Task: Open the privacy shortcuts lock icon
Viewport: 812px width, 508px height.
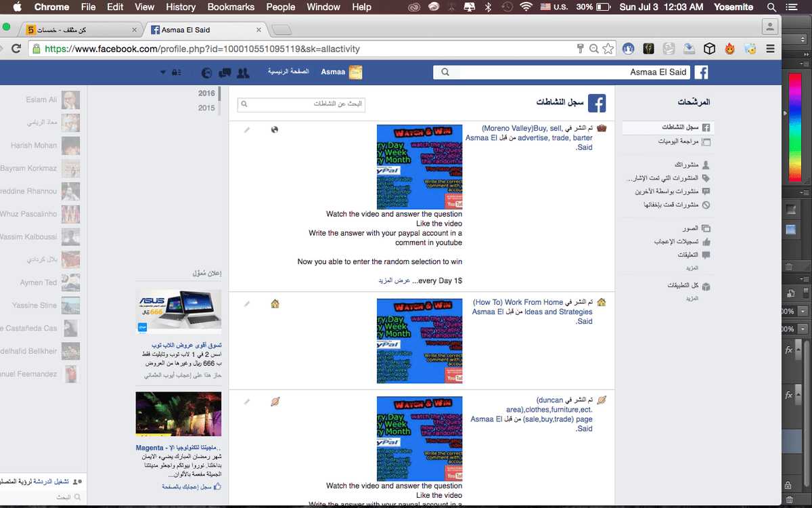Action: [176, 72]
